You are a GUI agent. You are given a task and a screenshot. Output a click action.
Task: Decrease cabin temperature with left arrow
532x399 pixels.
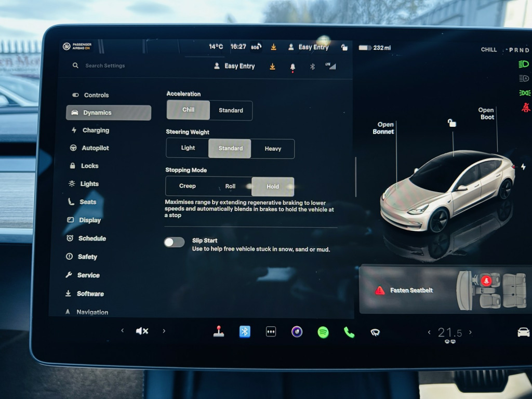point(429,332)
